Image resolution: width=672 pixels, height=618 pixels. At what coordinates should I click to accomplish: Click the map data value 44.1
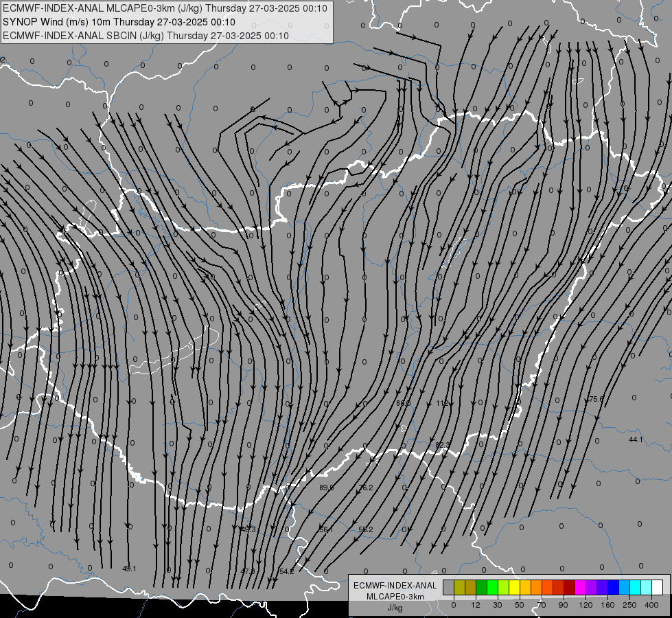[636, 439]
